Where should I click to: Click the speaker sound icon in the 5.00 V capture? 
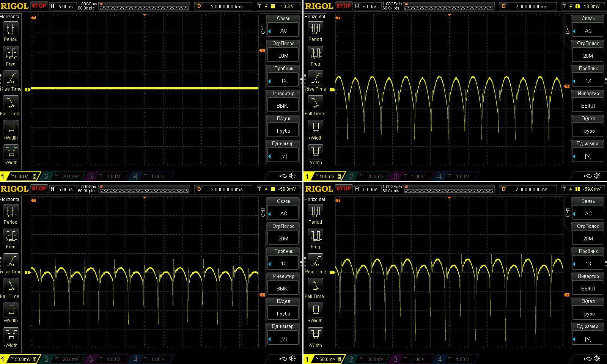pyautogui.click(x=292, y=176)
